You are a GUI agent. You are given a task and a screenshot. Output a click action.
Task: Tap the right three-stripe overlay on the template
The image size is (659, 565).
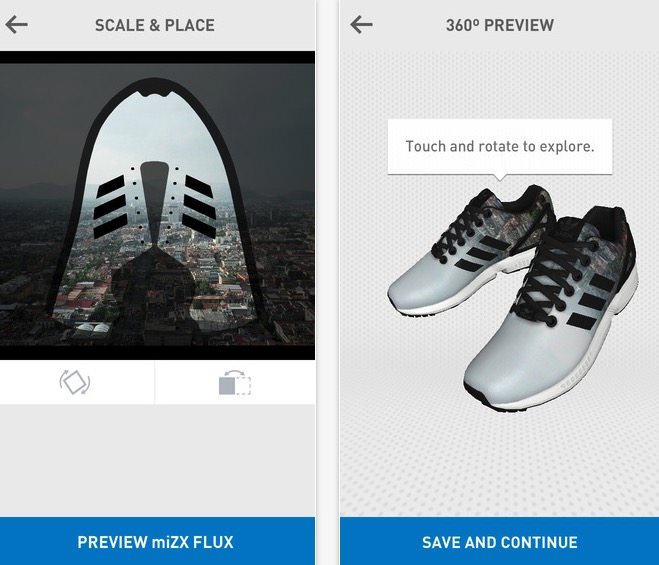coord(200,206)
